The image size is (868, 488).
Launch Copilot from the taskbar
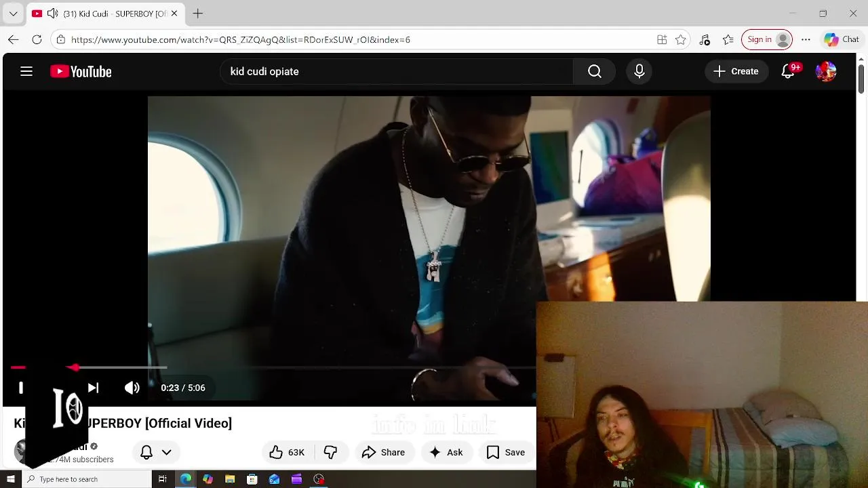pyautogui.click(x=208, y=479)
